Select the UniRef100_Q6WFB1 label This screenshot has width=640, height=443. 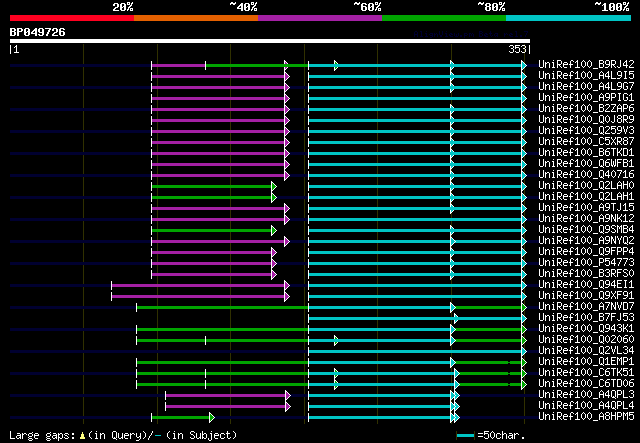tap(586, 163)
